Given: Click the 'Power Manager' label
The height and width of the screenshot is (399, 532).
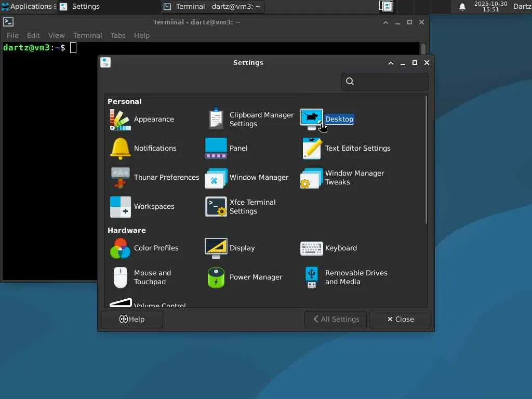Looking at the screenshot, I should coord(256,277).
